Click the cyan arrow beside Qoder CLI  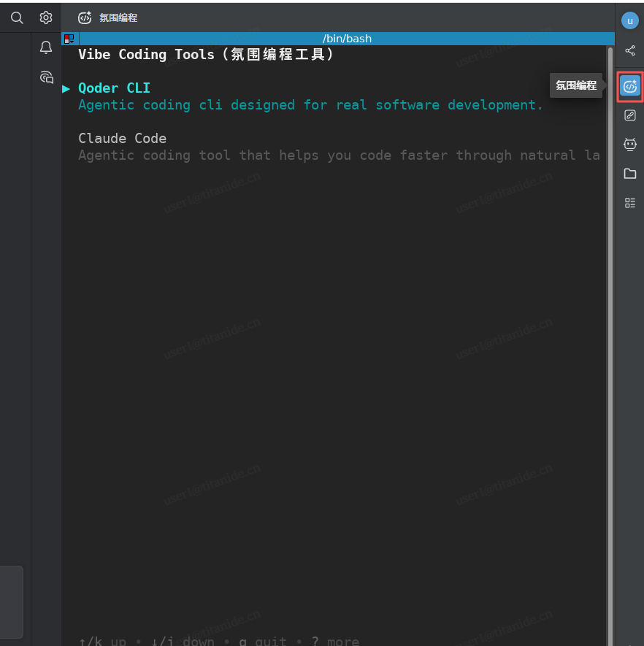[x=66, y=88]
